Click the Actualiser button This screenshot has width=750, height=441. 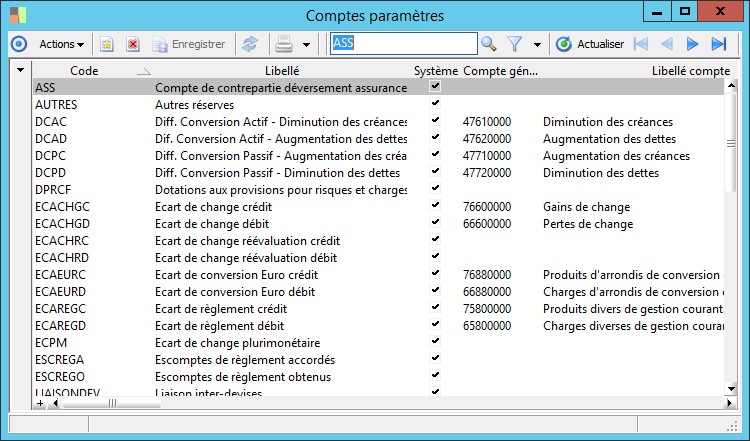point(590,44)
